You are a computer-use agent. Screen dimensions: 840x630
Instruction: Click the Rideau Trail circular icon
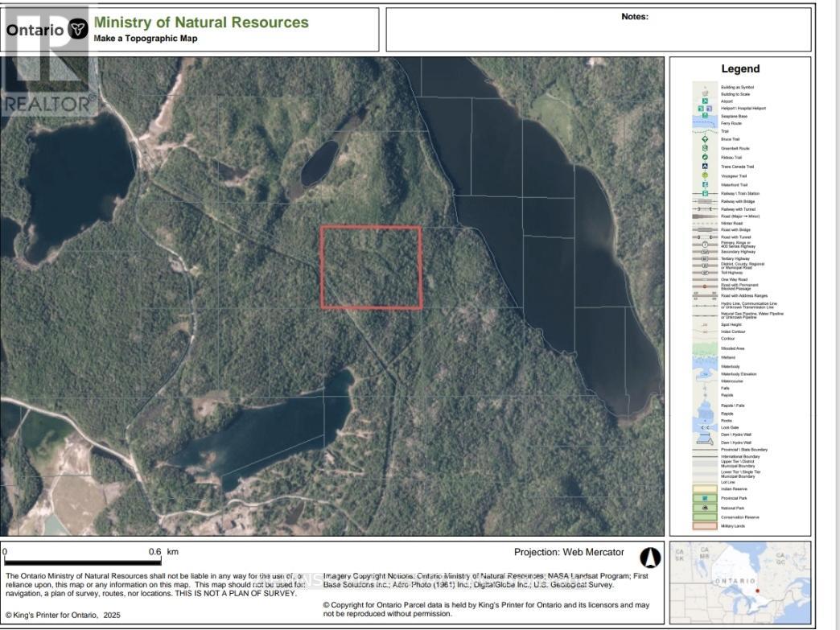pos(705,158)
